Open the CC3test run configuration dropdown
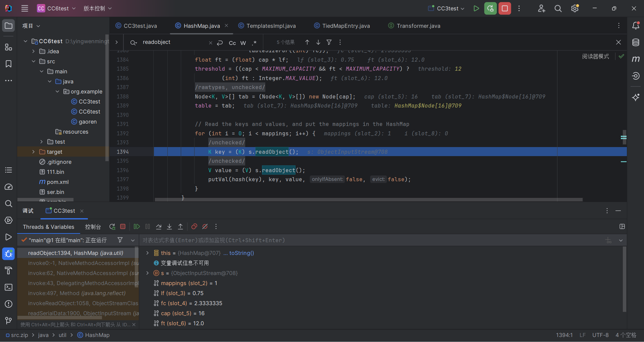 [447, 8]
